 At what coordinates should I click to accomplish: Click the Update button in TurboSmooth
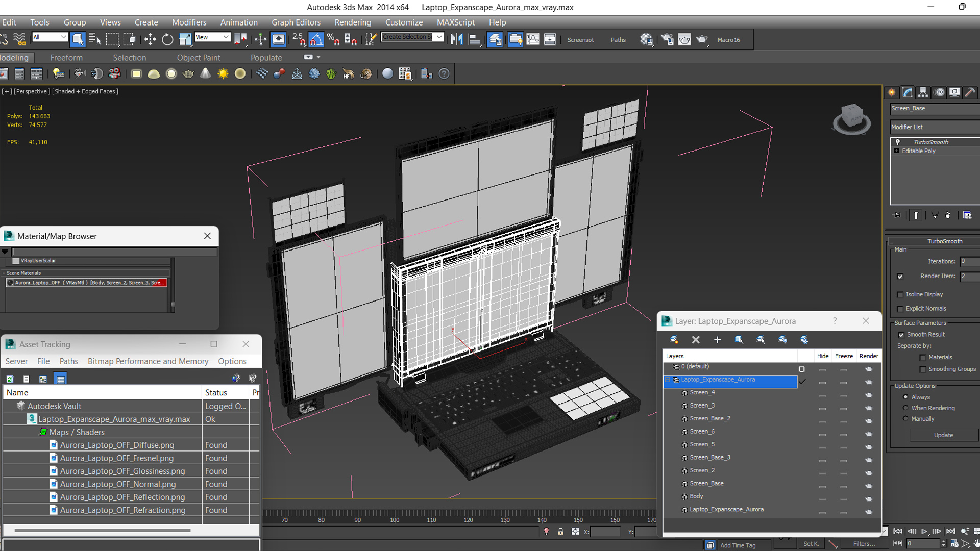click(x=943, y=435)
